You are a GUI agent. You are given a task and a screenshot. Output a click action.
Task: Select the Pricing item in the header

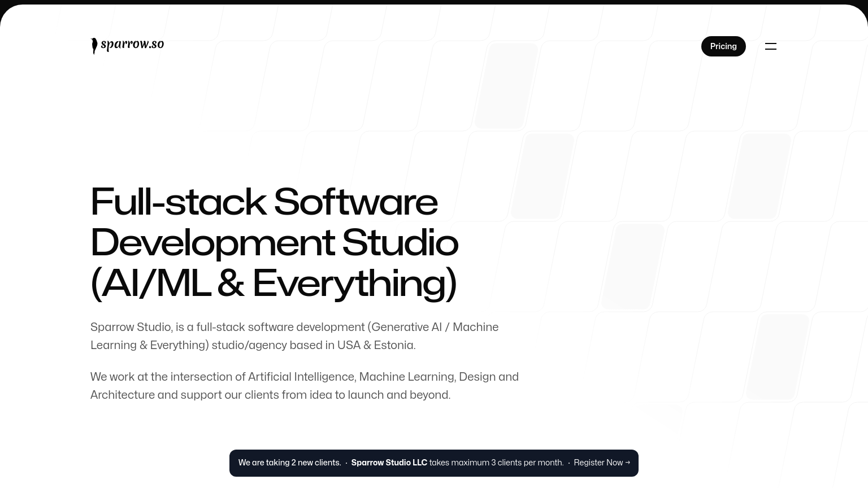click(x=723, y=46)
